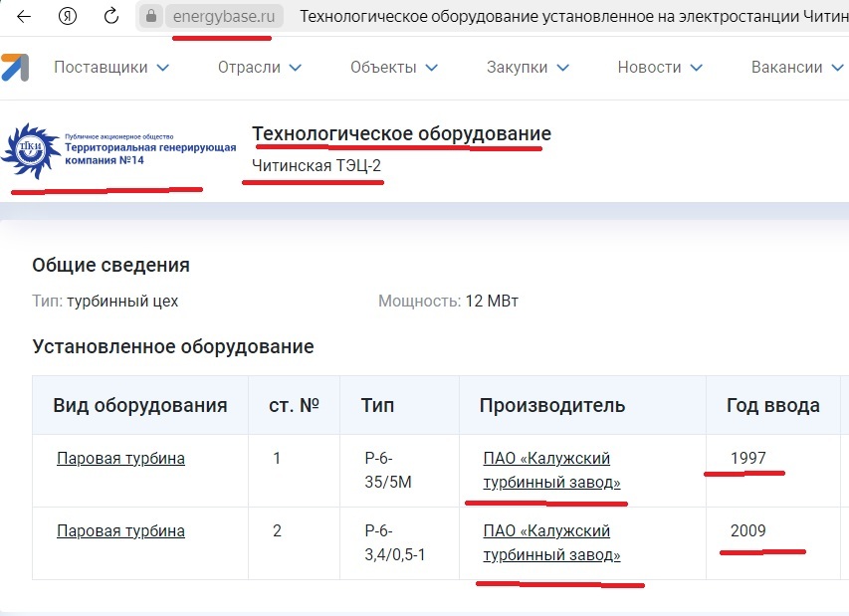849x616 pixels.
Task: Expand the Поставщики dropdown menu
Action: pos(111,68)
